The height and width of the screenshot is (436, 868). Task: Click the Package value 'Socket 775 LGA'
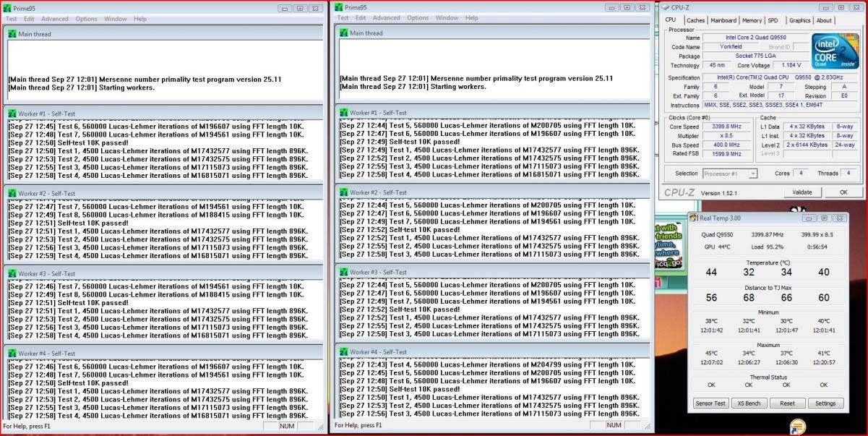point(755,56)
